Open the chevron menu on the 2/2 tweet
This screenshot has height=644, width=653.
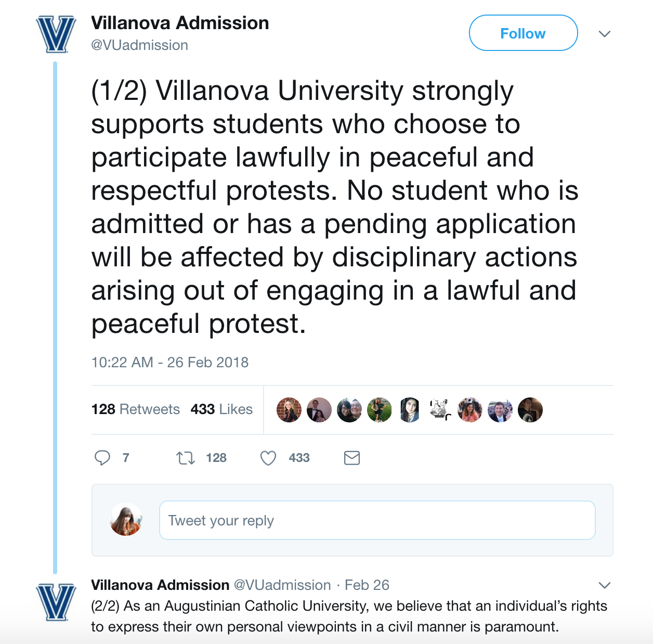[604, 585]
